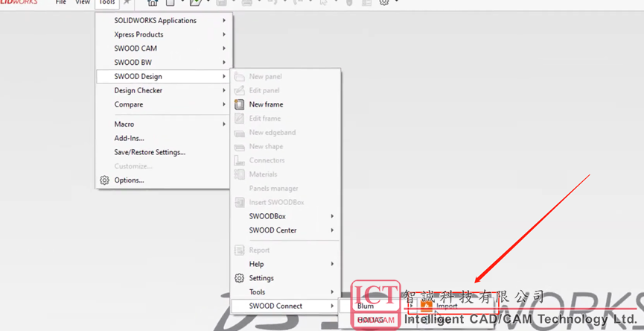
Task: Expand the SOLIDWORKS Applications submenu arrow
Action: click(224, 21)
